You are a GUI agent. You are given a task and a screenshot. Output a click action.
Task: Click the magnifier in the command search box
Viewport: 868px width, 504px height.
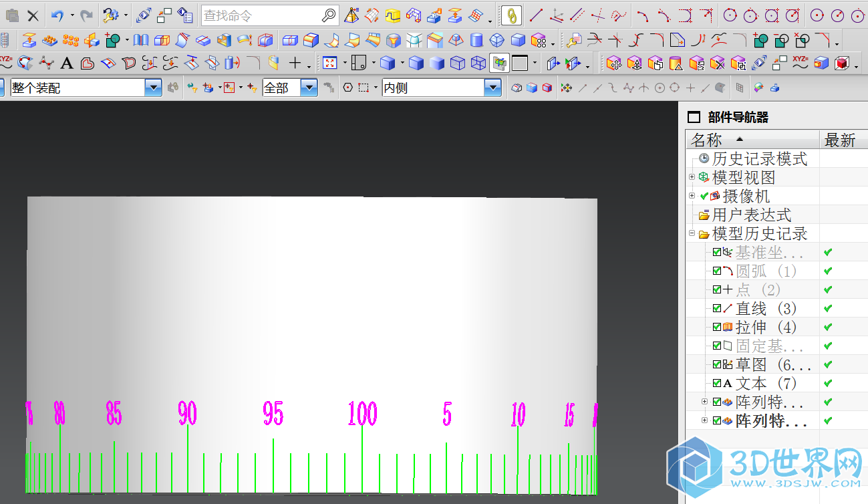pos(329,15)
